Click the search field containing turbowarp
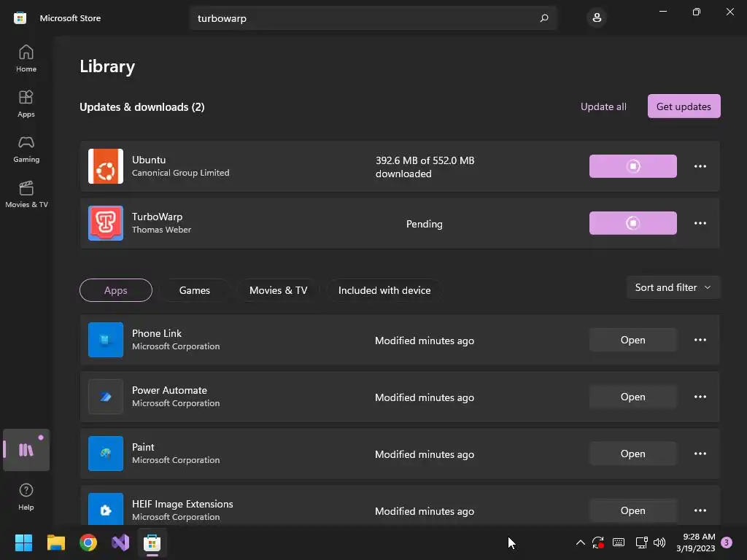Image resolution: width=747 pixels, height=560 pixels. tap(373, 18)
